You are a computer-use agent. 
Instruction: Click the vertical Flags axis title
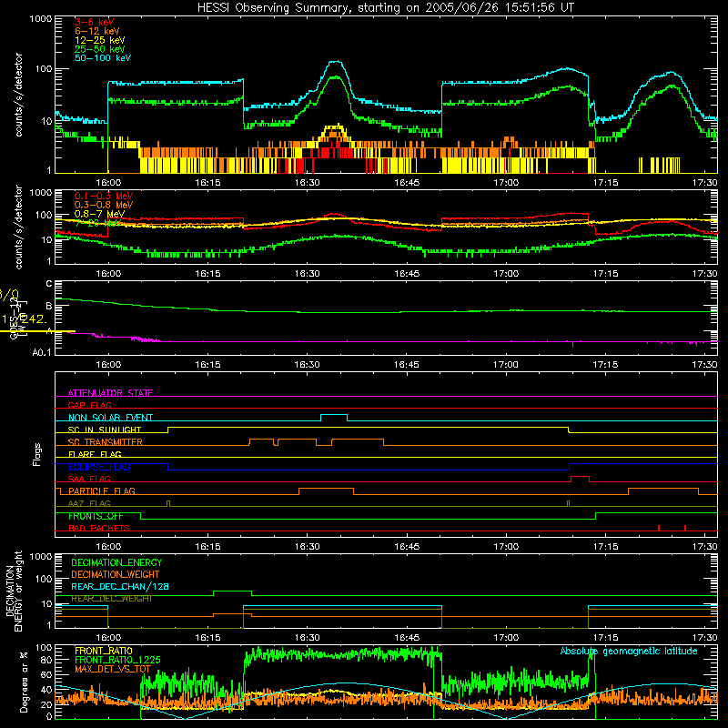coord(37,454)
